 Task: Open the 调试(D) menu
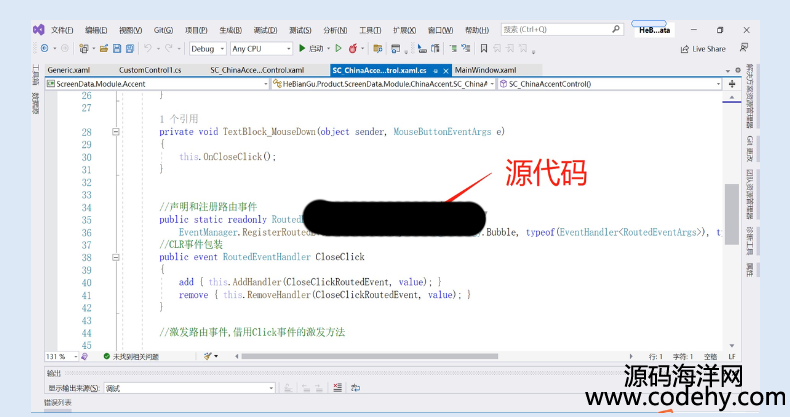coord(266,30)
